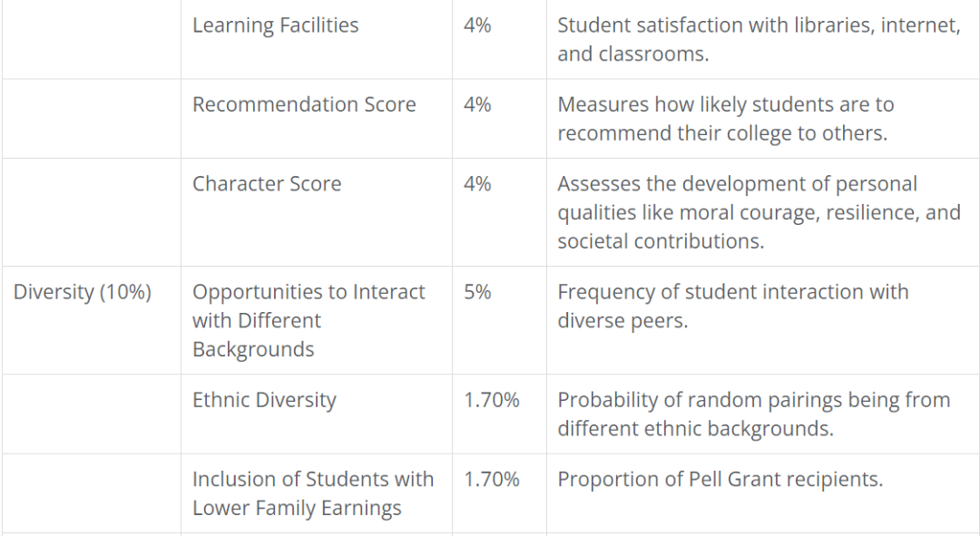980x536 pixels.
Task: Click 'Frequency of student interaction' description
Action: click(732, 307)
